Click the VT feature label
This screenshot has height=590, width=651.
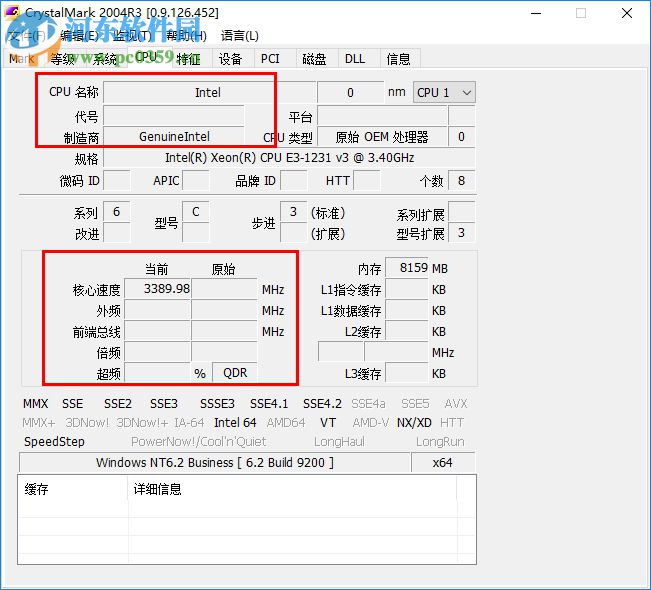pos(328,423)
